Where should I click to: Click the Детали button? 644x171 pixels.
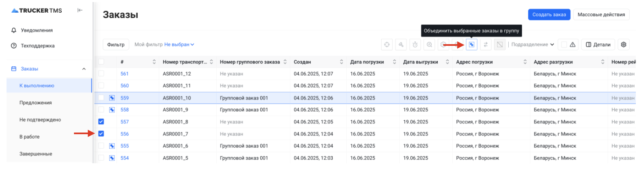coord(598,45)
